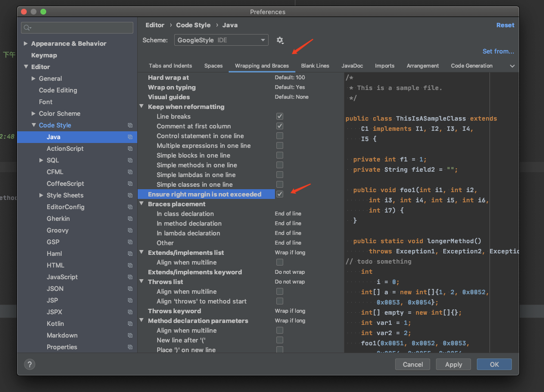Collapse the Throws list section
Image resolution: width=544 pixels, height=392 pixels.
[x=142, y=281]
